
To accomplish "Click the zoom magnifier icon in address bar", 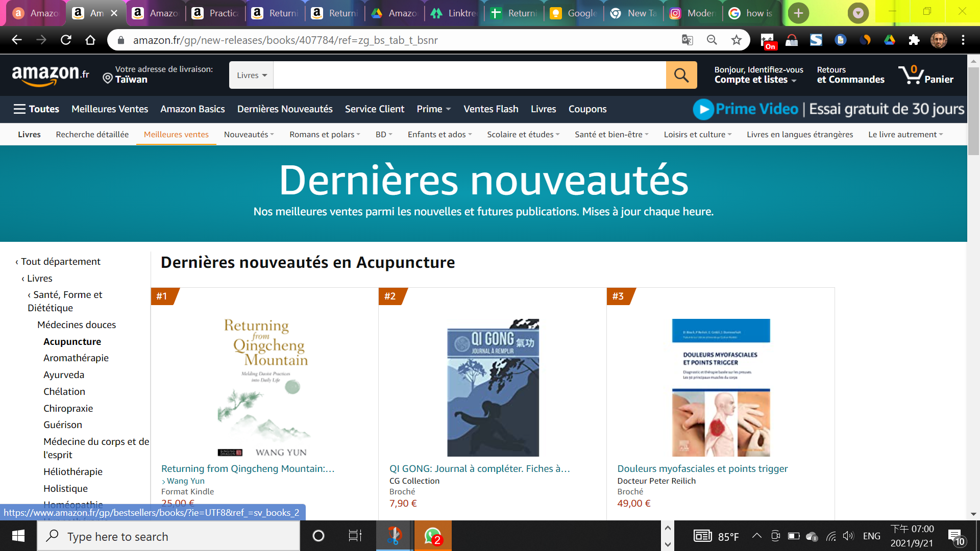I will [712, 40].
